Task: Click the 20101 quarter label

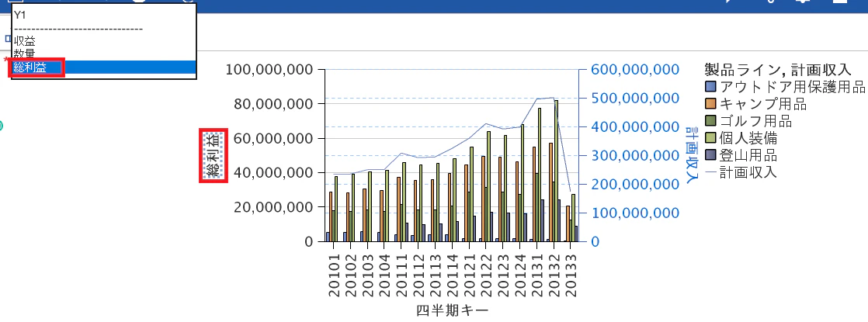Action: coord(334,275)
